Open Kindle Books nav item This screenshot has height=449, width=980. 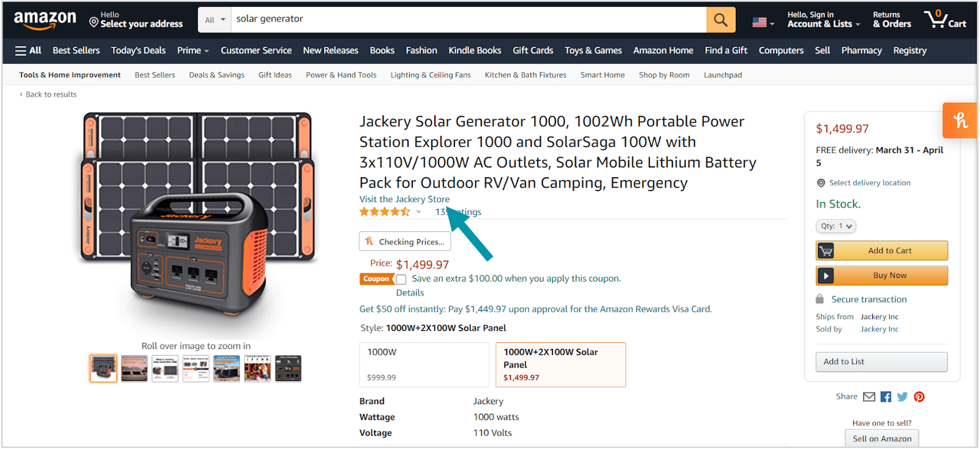point(475,50)
